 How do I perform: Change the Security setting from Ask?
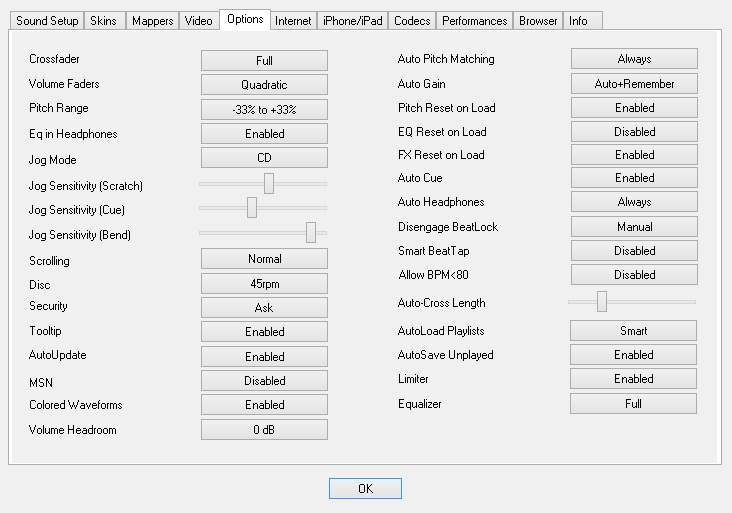(264, 308)
